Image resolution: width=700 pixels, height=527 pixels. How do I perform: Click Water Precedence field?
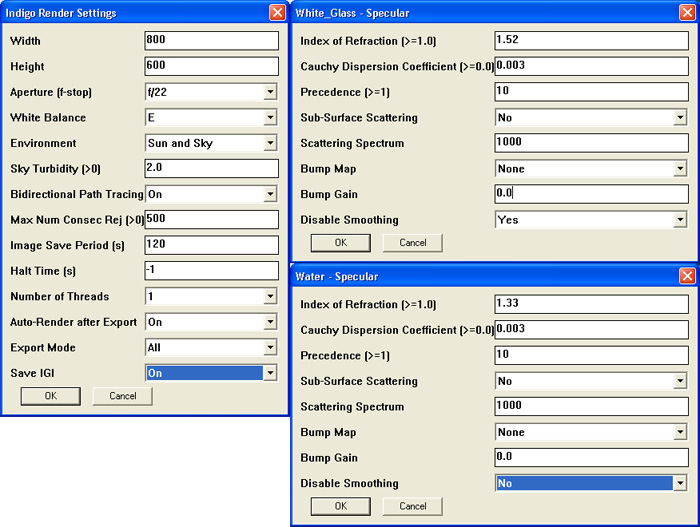point(592,355)
